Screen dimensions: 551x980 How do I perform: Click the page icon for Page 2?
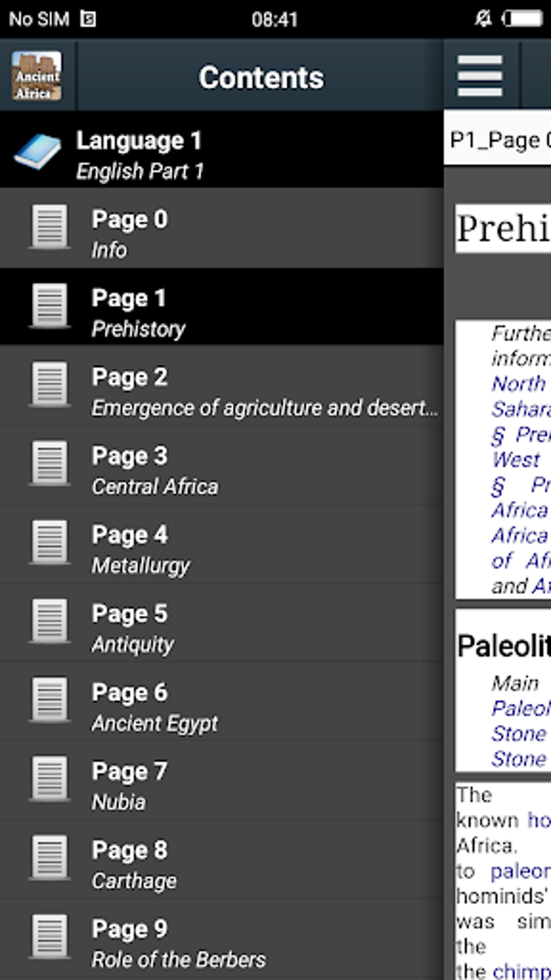point(50,385)
